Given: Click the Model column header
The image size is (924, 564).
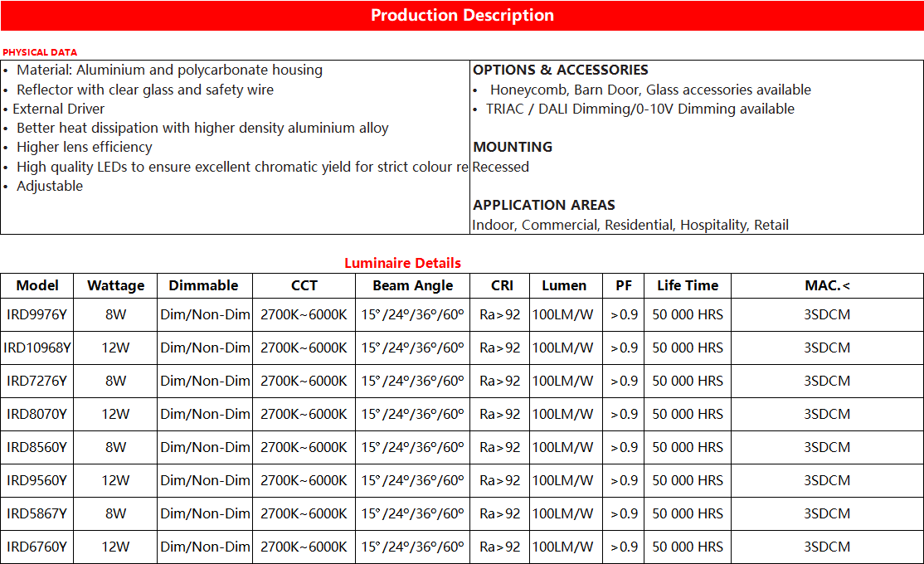Looking at the screenshot, I should tap(37, 285).
